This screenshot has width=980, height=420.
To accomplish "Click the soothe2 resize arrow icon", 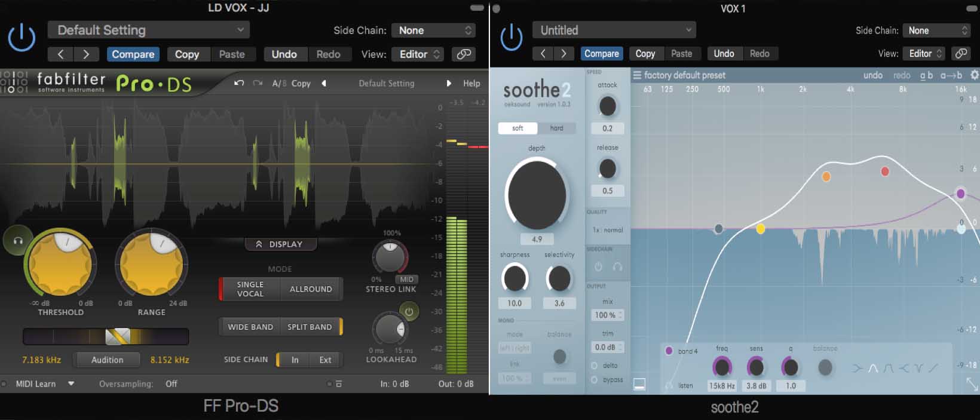I will [972, 384].
